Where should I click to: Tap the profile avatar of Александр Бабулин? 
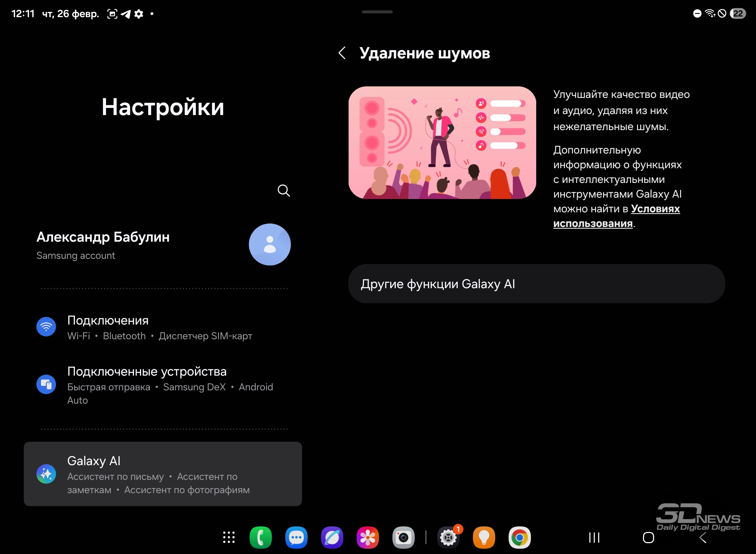click(x=269, y=244)
